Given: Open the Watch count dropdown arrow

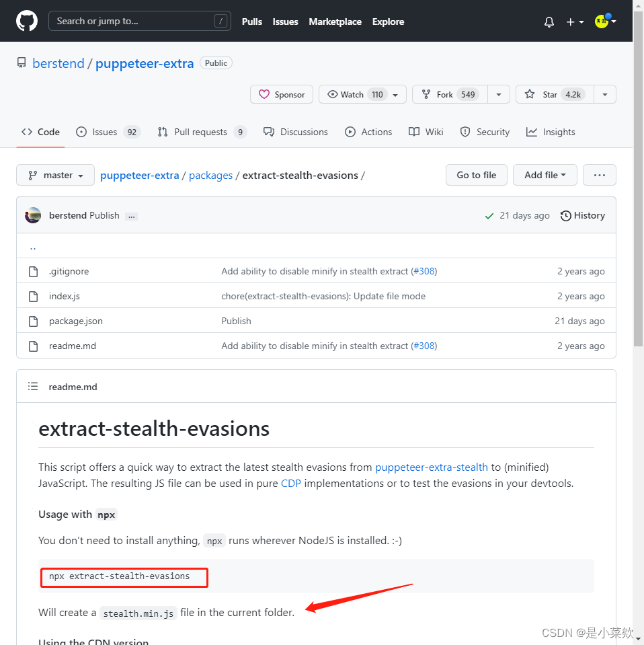Looking at the screenshot, I should tap(396, 95).
